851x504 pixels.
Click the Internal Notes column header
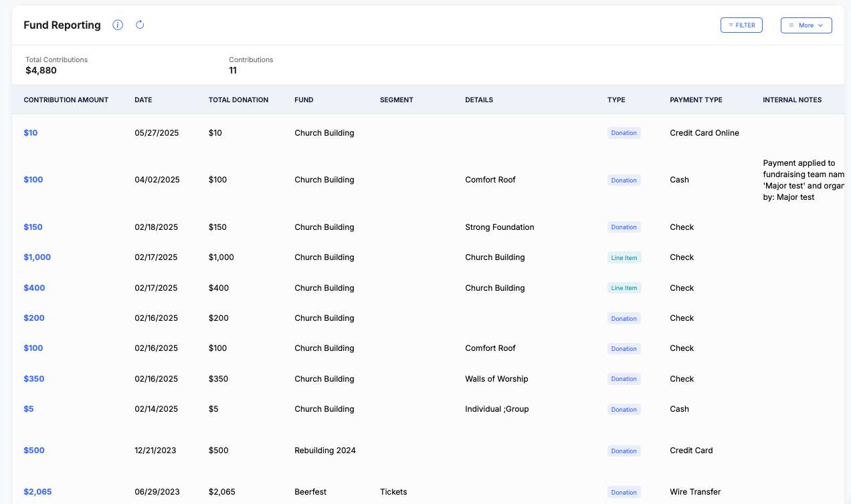(x=792, y=100)
